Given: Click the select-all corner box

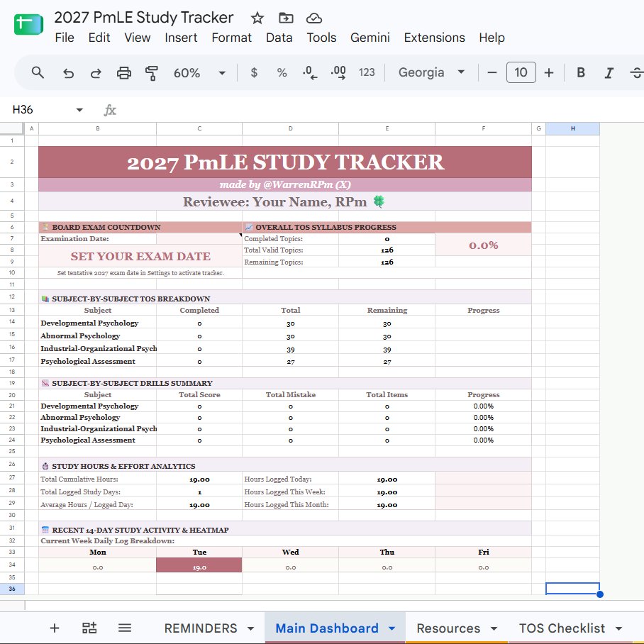Looking at the screenshot, I should point(12,128).
